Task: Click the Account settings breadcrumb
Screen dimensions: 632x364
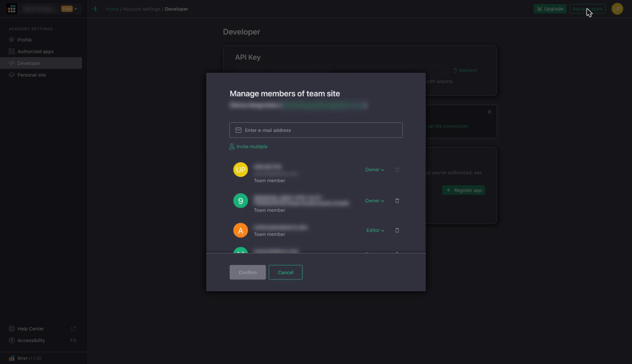Action: click(x=142, y=9)
